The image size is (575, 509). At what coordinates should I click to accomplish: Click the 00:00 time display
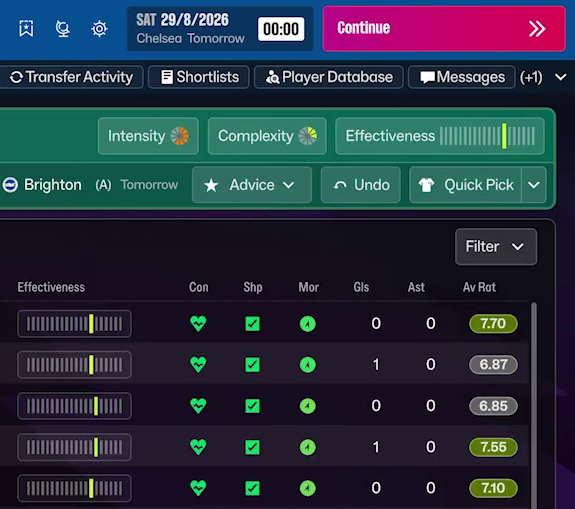coord(281,29)
